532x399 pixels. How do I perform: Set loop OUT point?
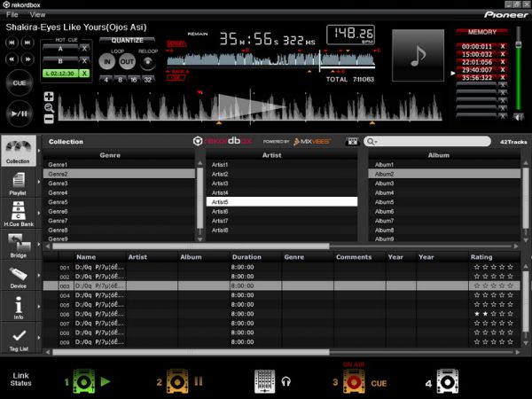coord(127,62)
